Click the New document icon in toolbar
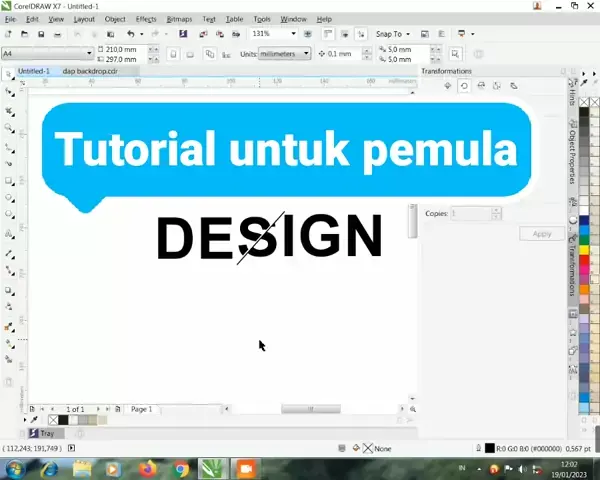Image resolution: width=600 pixels, height=480 pixels. tap(9, 34)
